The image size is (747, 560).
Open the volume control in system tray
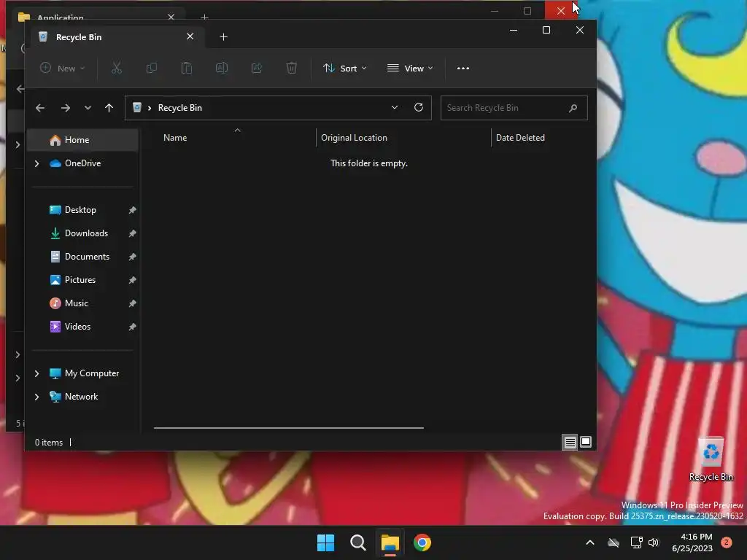(x=654, y=542)
